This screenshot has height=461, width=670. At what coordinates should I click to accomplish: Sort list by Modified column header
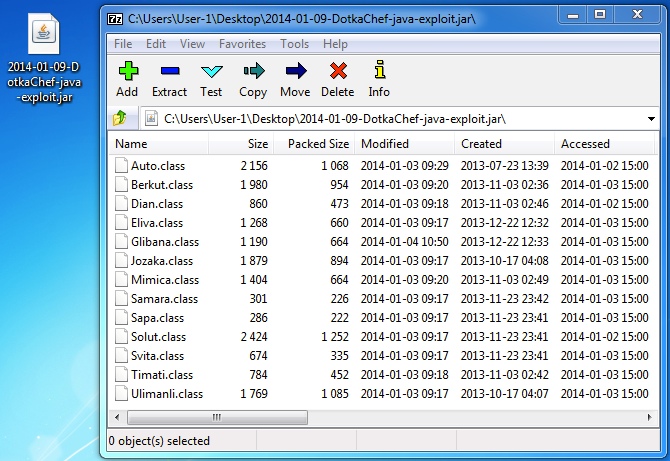(385, 144)
